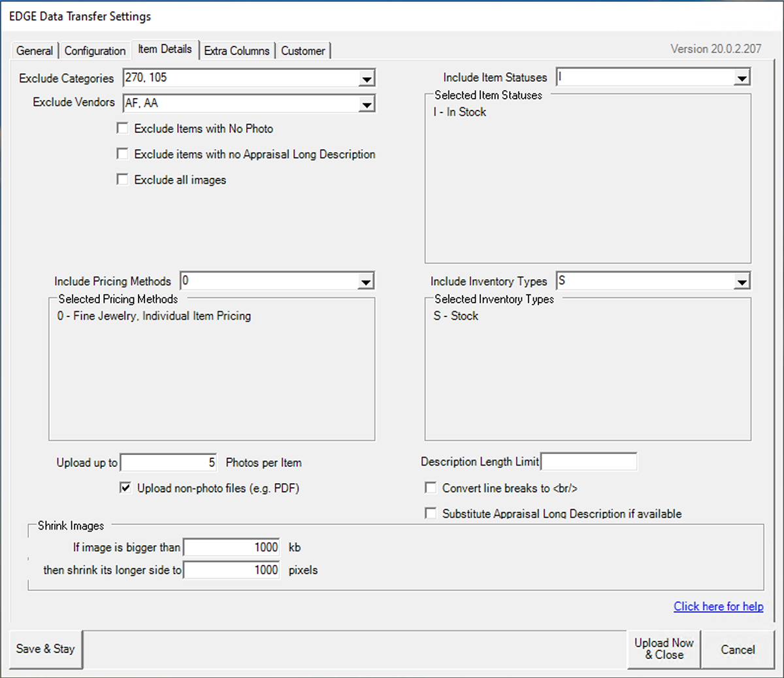This screenshot has width=784, height=678.
Task: Enable Convert line breaks to <br/>
Action: pyautogui.click(x=431, y=488)
